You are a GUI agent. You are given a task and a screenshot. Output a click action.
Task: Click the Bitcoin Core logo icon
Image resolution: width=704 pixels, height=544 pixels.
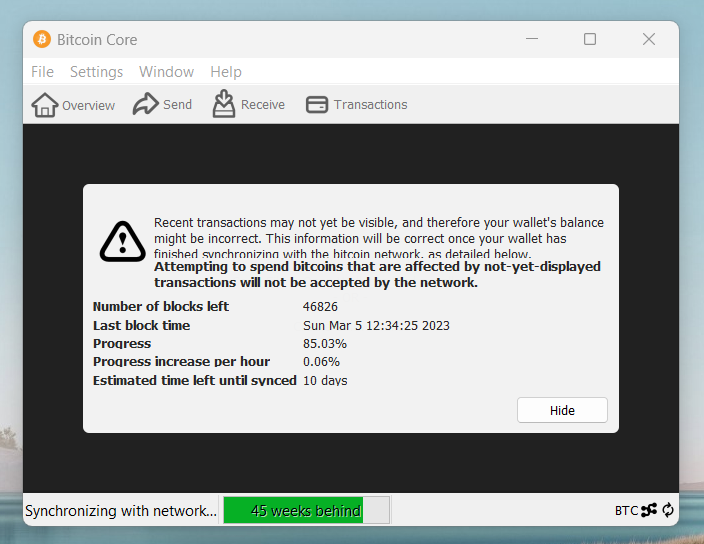click(x=42, y=39)
